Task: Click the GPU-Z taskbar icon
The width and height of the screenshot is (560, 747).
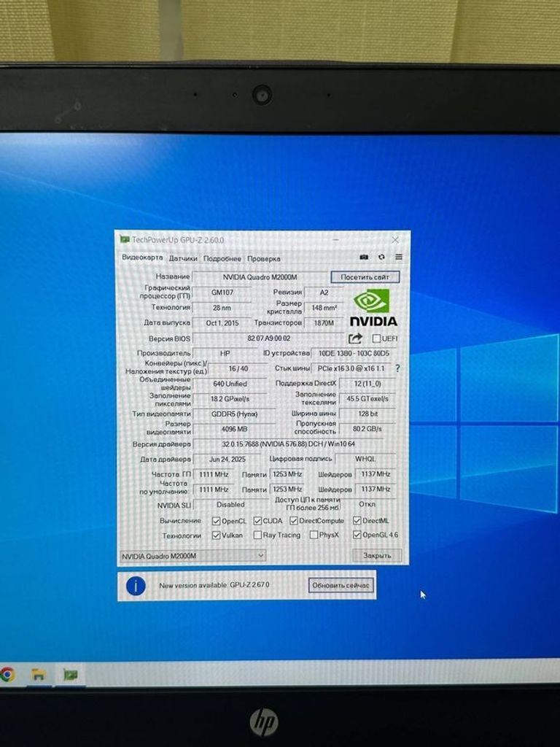Action: (x=71, y=675)
